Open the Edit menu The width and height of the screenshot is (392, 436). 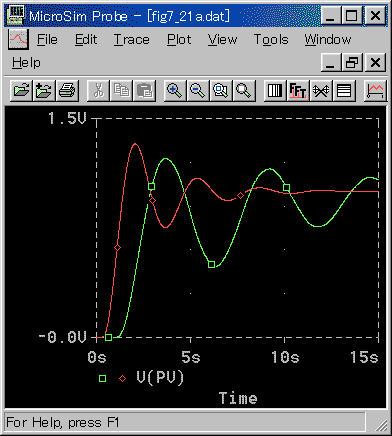86,40
